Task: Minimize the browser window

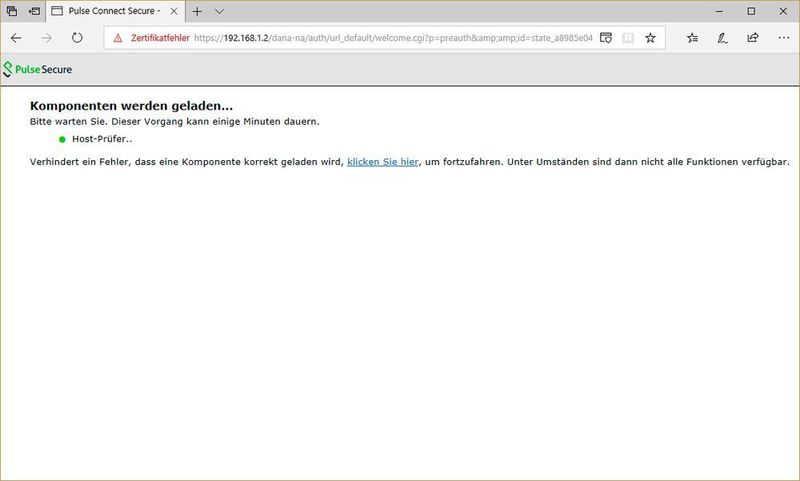Action: pos(719,11)
